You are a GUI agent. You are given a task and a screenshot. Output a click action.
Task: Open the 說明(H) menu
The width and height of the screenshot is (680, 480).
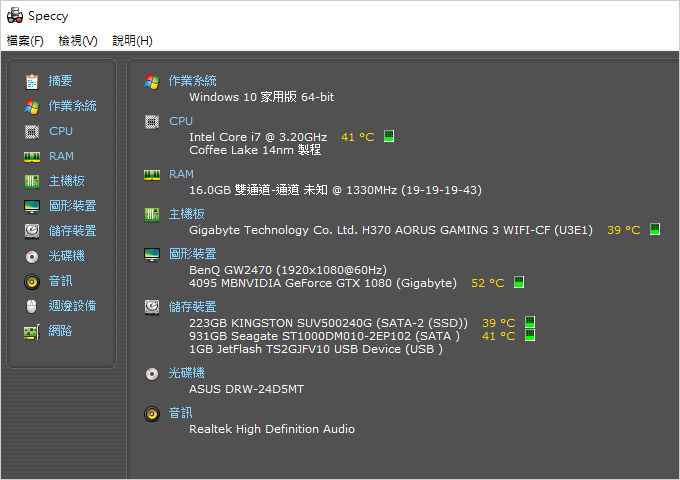[x=132, y=41]
